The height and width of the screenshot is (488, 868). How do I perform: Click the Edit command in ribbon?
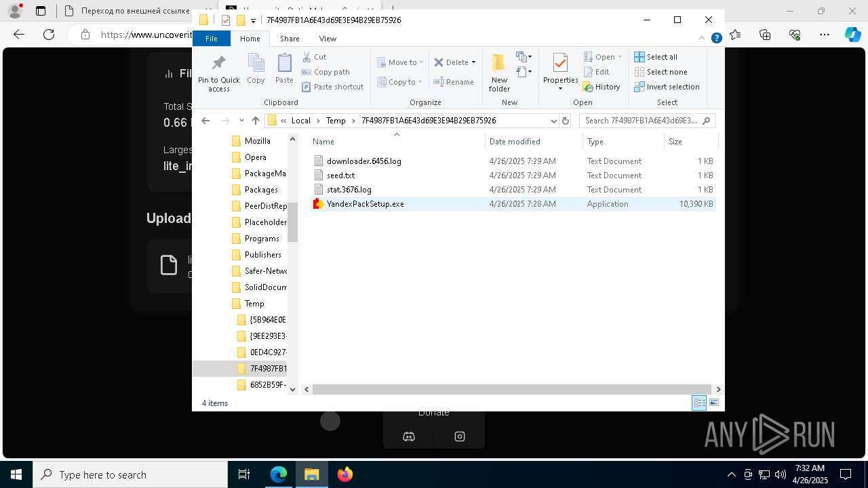click(596, 72)
